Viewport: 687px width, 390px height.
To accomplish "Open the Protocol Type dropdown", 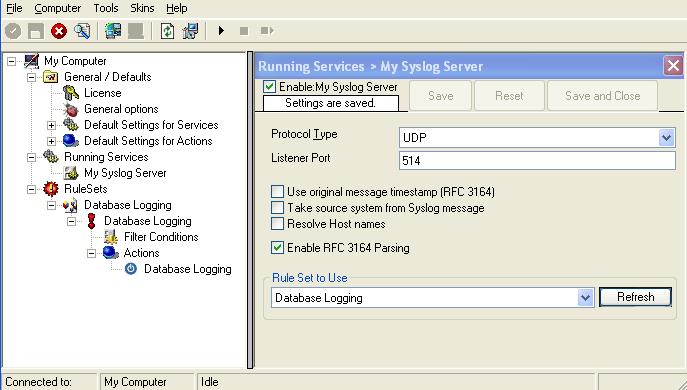I will (x=666, y=138).
